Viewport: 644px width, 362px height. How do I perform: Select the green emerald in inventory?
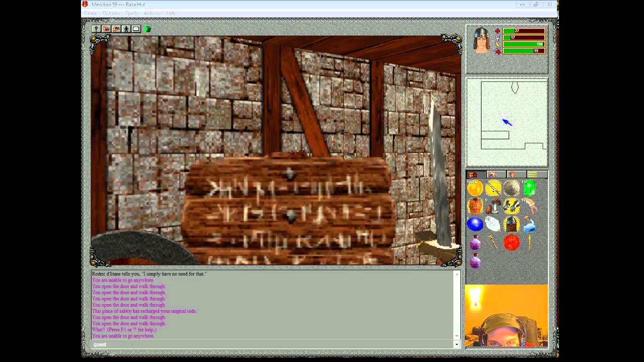click(529, 188)
